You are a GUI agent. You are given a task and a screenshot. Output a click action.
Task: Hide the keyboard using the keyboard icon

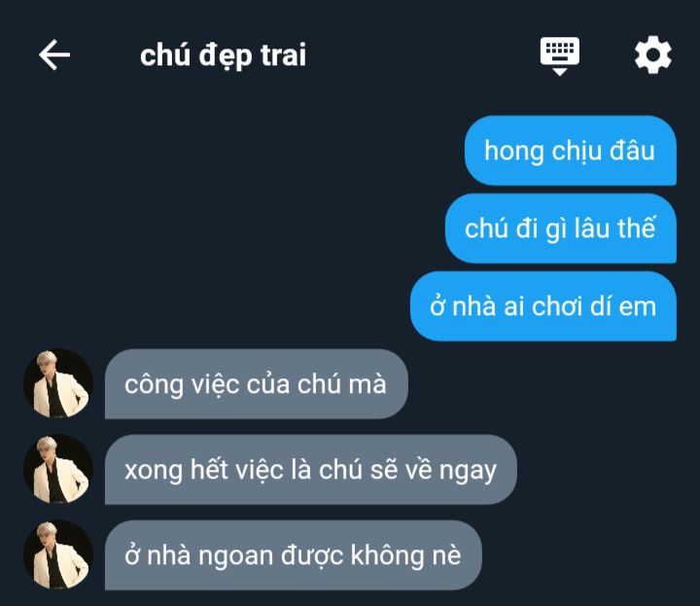click(560, 56)
